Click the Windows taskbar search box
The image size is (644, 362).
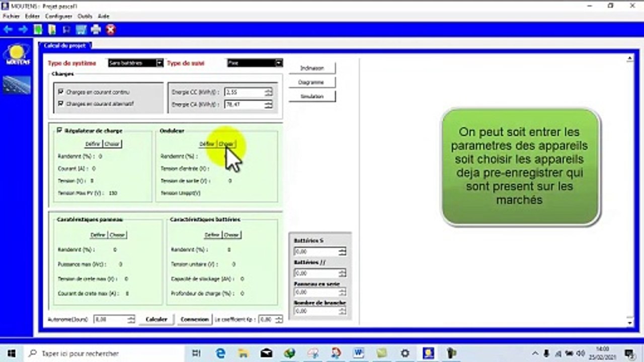pos(104,353)
